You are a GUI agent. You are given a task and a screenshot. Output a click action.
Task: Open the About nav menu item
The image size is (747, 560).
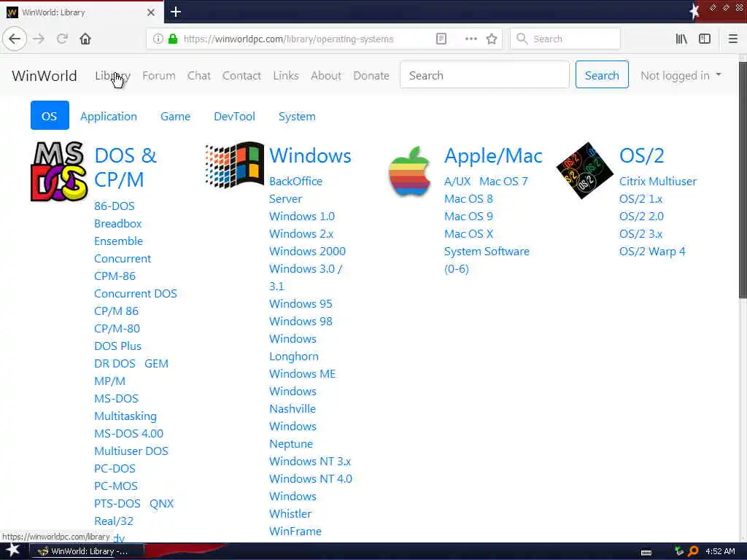click(326, 75)
